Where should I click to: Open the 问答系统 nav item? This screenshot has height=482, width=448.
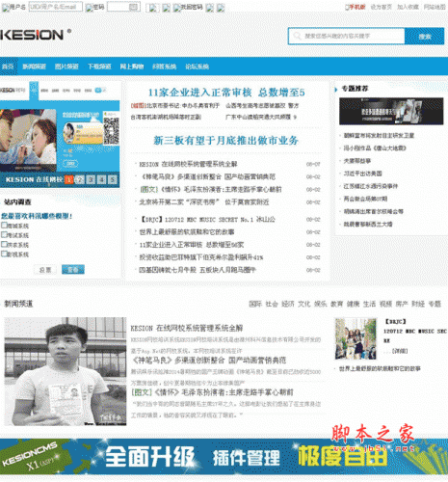coord(165,67)
